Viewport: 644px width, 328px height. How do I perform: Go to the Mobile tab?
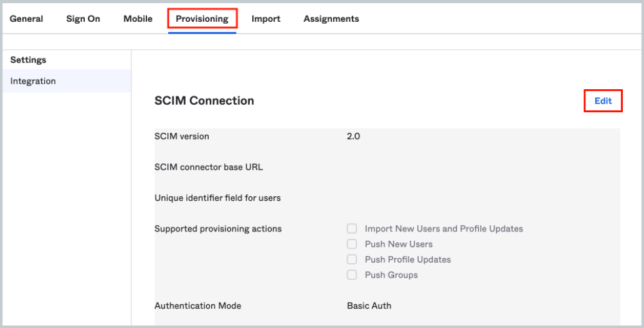click(138, 19)
